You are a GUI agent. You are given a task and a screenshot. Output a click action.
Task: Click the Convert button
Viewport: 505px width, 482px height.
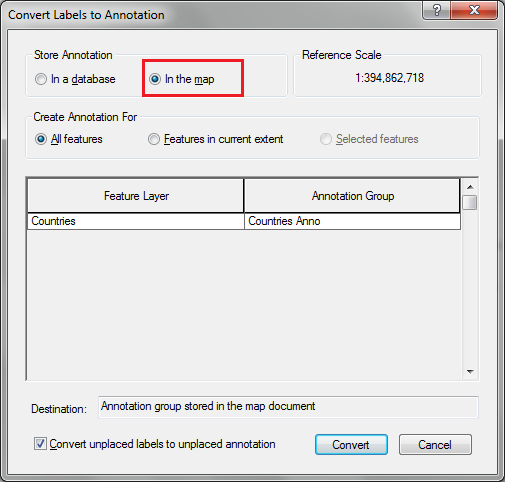351,445
